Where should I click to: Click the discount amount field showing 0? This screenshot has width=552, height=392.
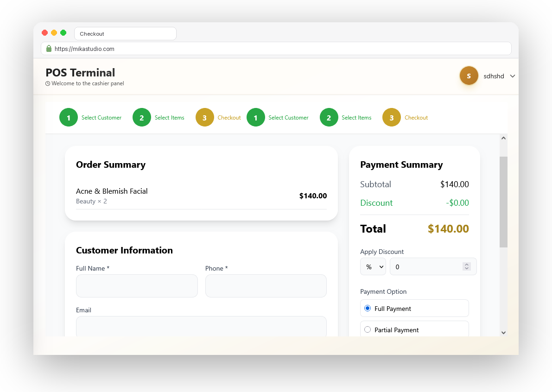tap(433, 267)
